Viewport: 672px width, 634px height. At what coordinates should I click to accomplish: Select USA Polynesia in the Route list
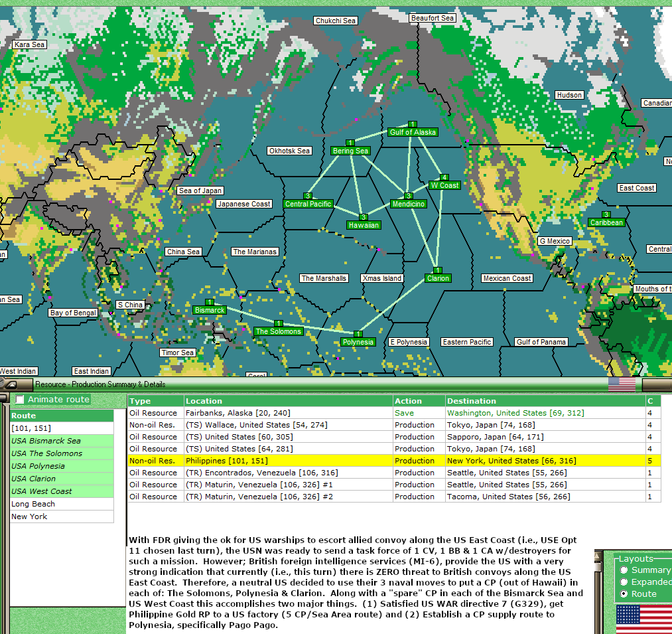coord(62,466)
